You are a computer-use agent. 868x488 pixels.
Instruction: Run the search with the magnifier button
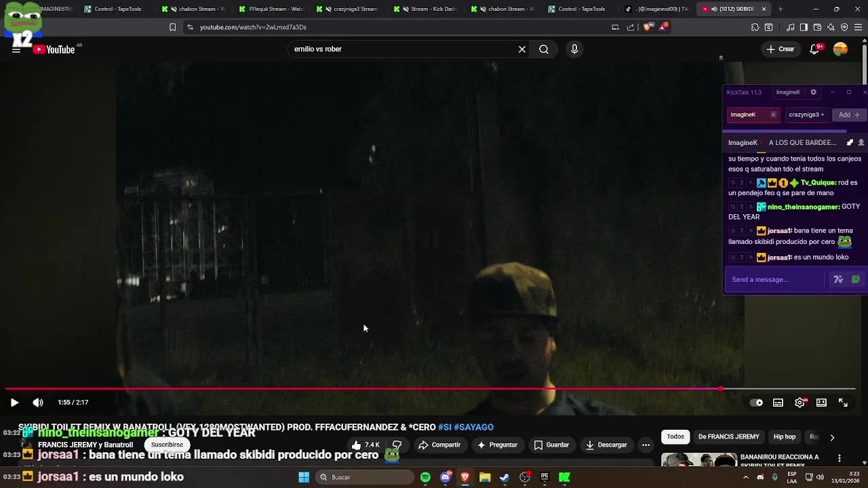544,49
